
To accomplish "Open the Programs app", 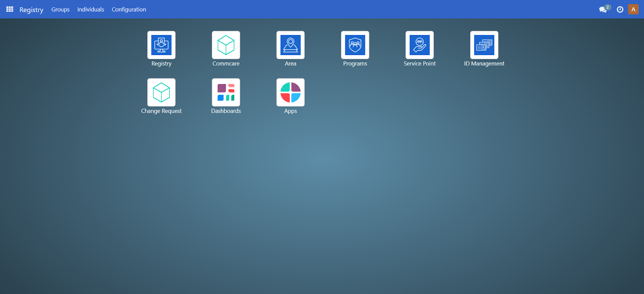I will (x=355, y=45).
